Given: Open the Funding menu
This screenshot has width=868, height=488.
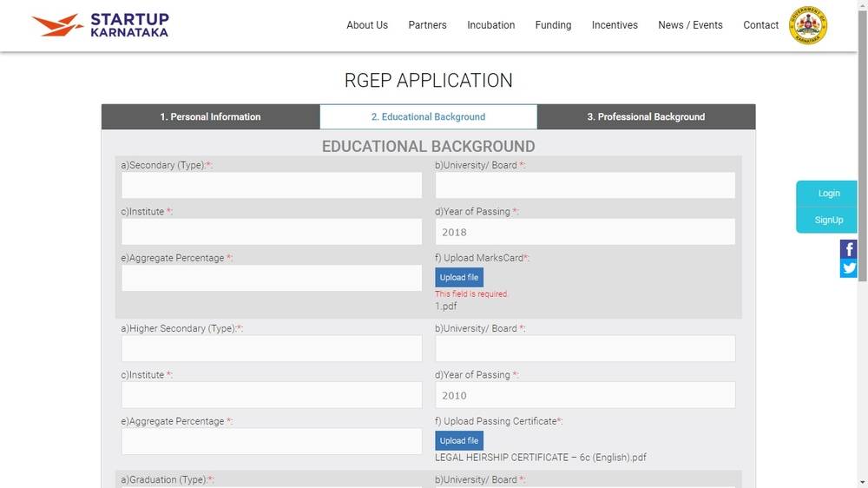Looking at the screenshot, I should (553, 25).
